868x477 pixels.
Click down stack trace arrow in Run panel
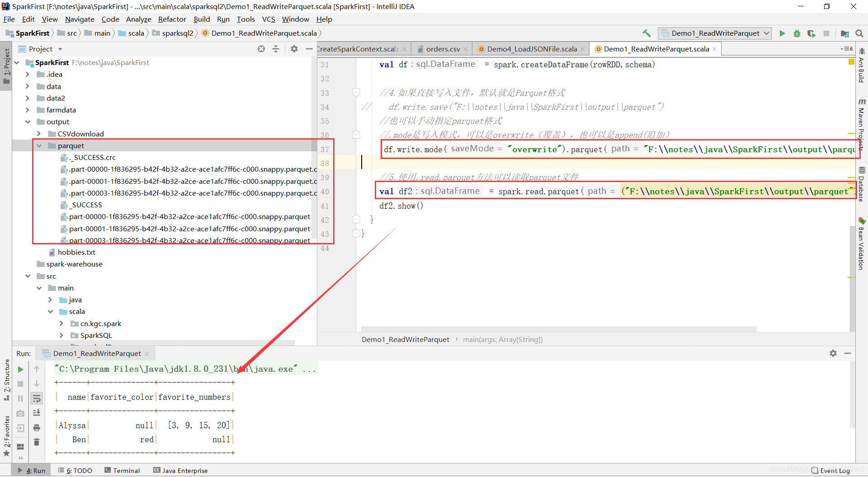point(37,384)
